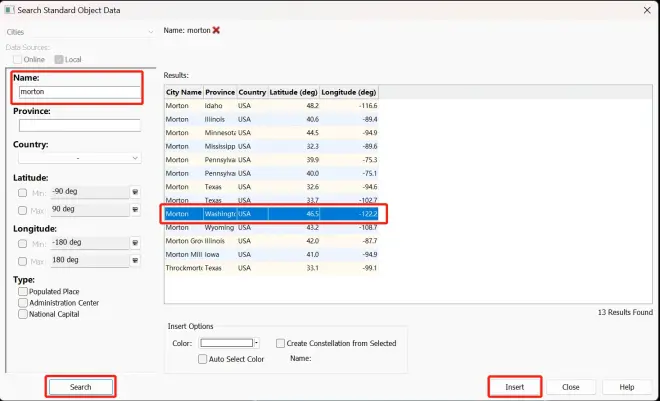The width and height of the screenshot is (660, 401).
Task: Select Morton Texas row with latitude 32.6
Action: pos(271,186)
